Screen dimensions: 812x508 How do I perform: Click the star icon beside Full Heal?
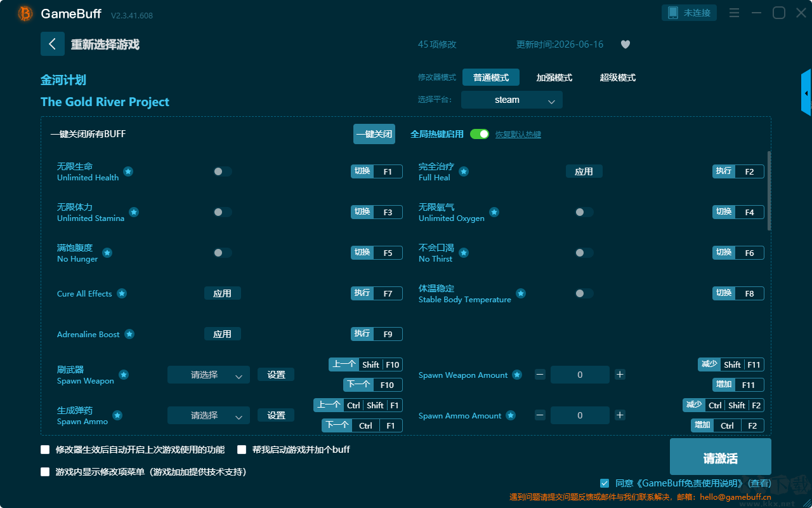464,171
